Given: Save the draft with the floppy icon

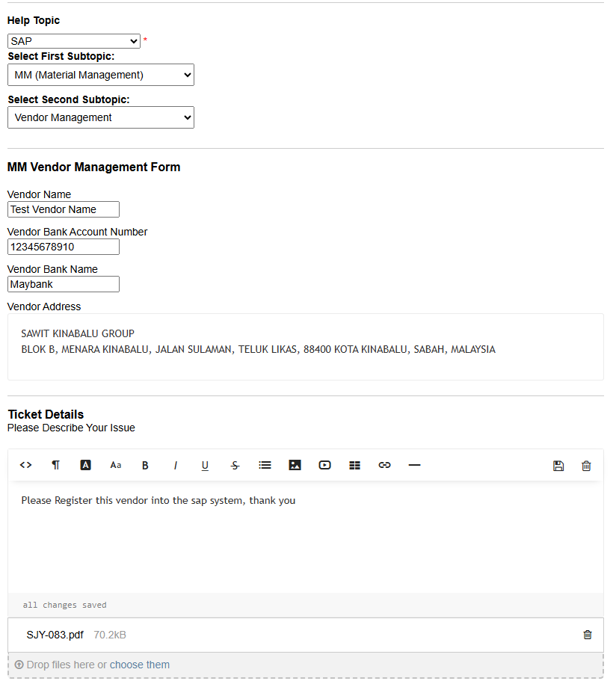Looking at the screenshot, I should pos(558,466).
